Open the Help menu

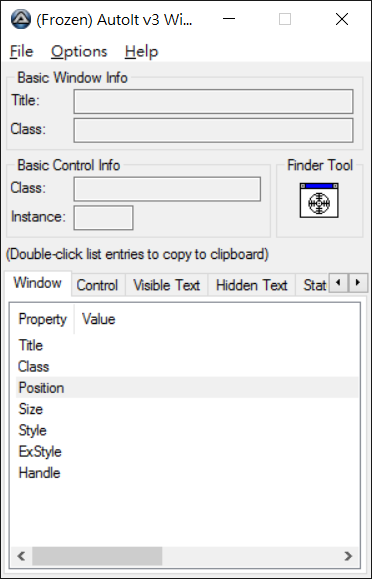141,51
